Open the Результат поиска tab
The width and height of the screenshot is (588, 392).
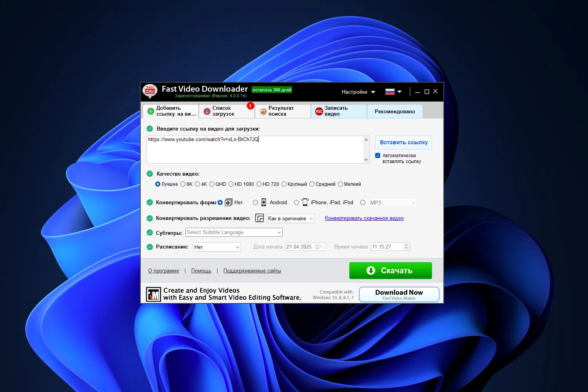283,111
